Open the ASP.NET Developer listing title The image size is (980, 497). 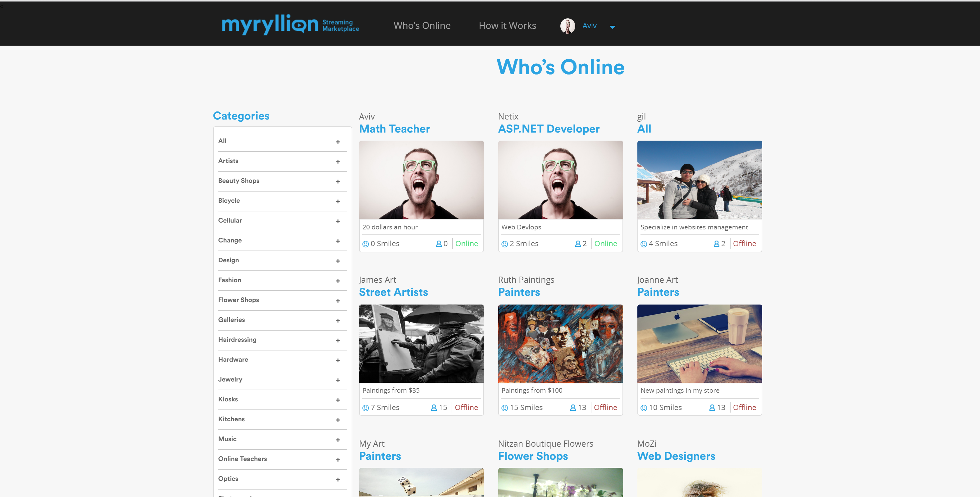[549, 129]
